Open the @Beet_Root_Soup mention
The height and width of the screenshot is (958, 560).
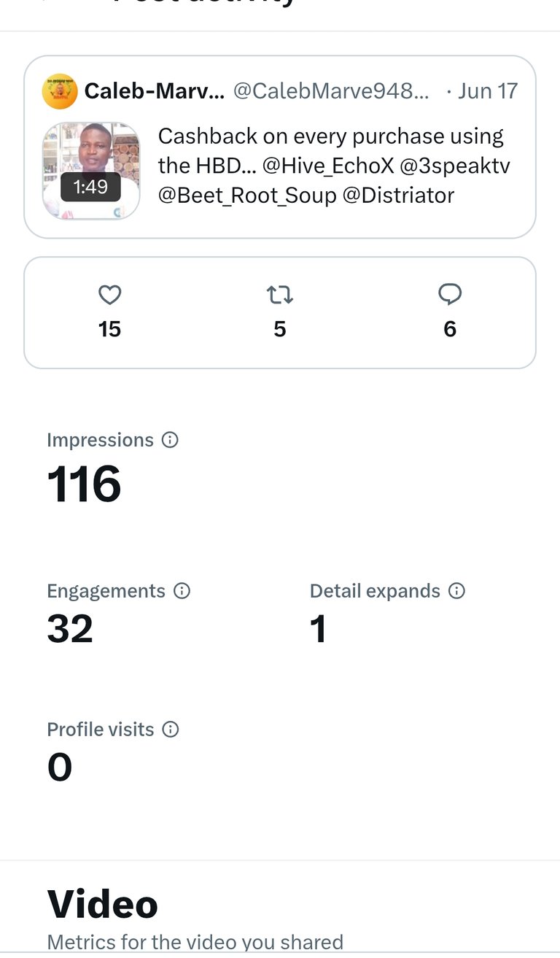[247, 196]
